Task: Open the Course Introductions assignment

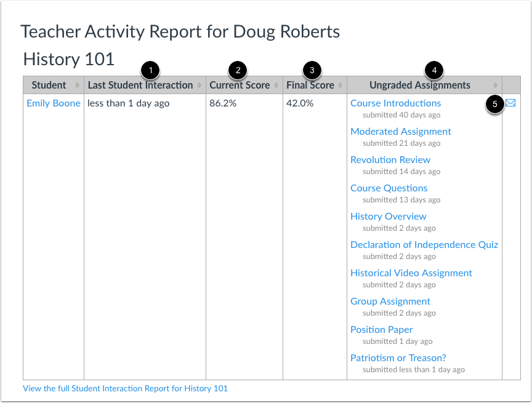Action: [x=395, y=103]
